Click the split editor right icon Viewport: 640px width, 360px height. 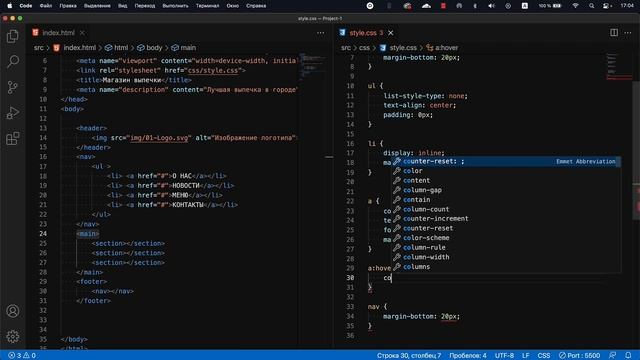click(x=613, y=33)
